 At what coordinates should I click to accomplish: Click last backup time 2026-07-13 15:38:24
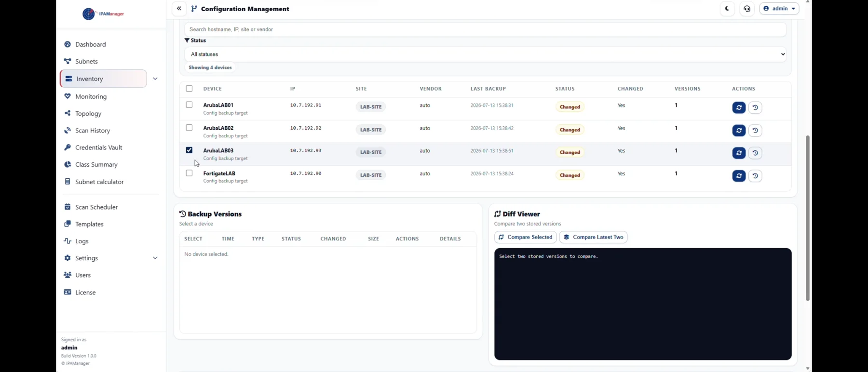tap(492, 173)
